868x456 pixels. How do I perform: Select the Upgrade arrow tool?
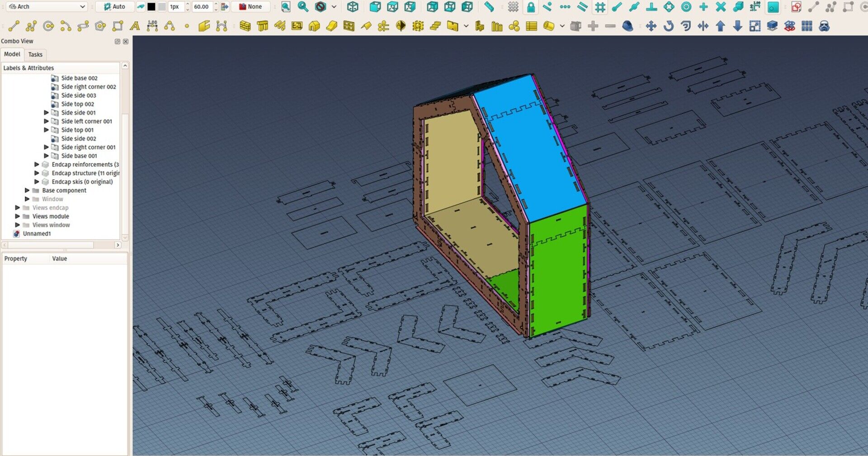[721, 26]
